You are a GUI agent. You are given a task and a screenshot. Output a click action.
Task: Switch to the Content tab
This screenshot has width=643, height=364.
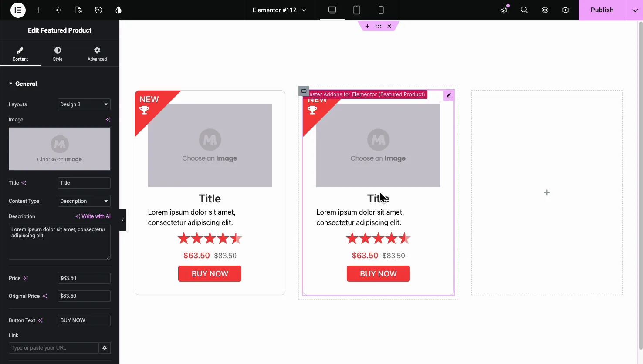tap(20, 54)
